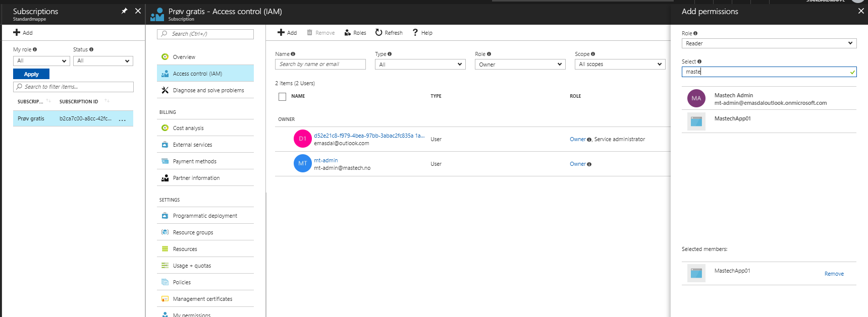The image size is (868, 317).
Task: Open the ellipsis menu for Prøv gratis subscription
Action: (x=122, y=119)
